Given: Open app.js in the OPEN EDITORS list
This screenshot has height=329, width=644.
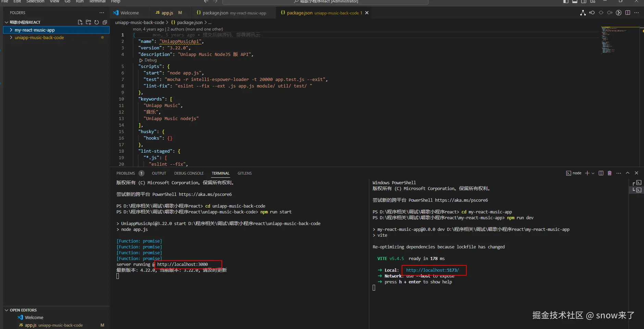Looking at the screenshot, I should point(56,325).
